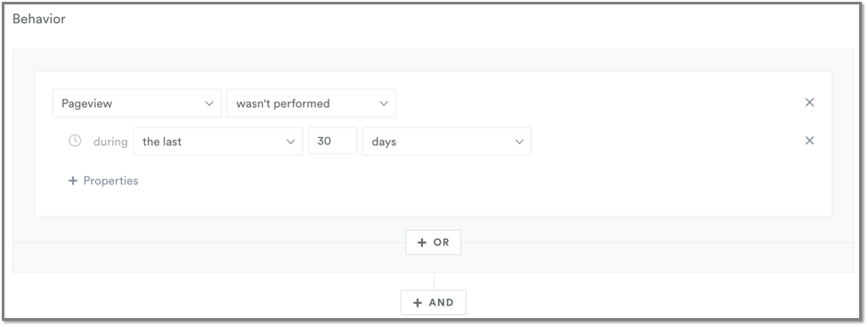This screenshot has width=868, height=327.
Task: Expand the chevron on "the last" selector
Action: [290, 142]
